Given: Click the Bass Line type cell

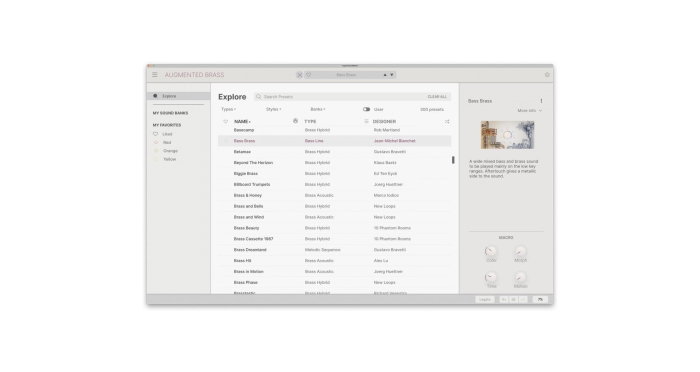Looking at the screenshot, I should click(x=314, y=141).
